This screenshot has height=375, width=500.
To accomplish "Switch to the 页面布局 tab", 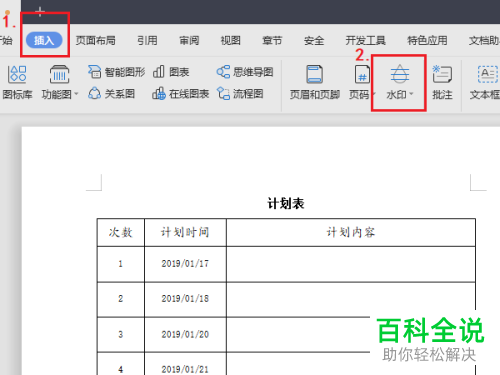I will click(95, 41).
